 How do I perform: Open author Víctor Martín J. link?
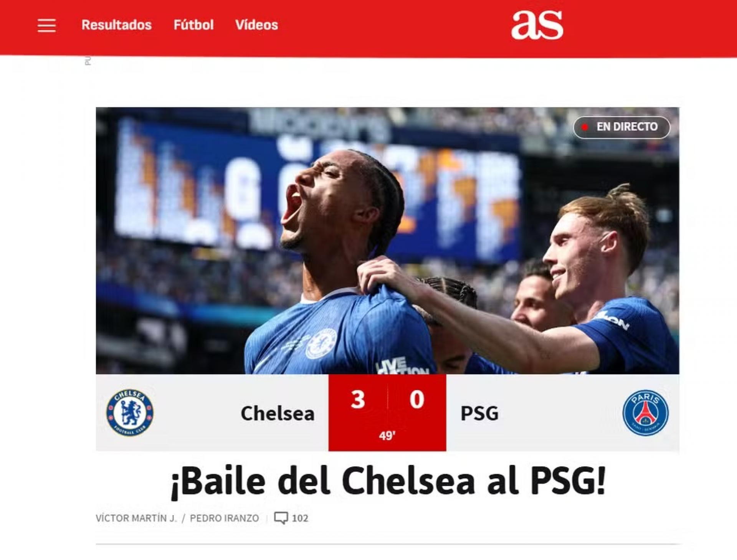136,518
